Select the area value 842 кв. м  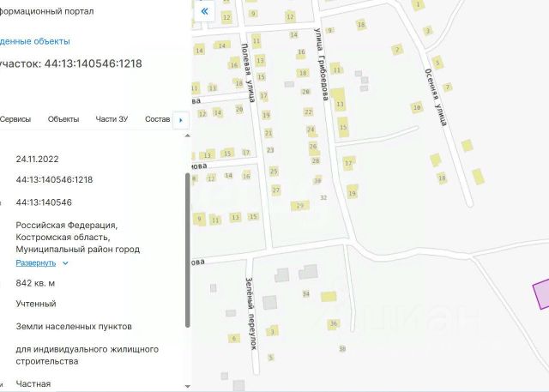35,283
